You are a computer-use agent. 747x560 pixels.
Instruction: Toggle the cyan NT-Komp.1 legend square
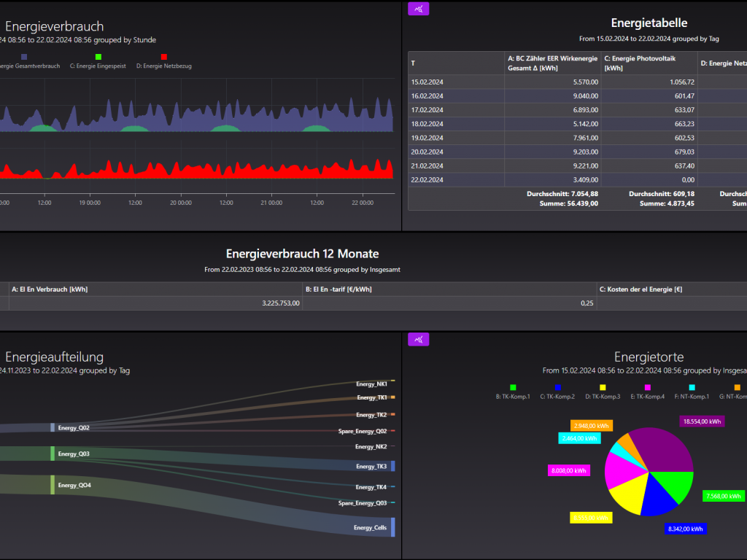tap(692, 387)
